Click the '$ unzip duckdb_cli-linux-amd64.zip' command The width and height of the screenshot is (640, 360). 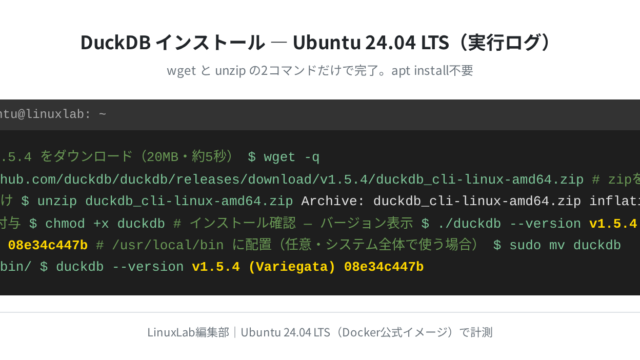pyautogui.click(x=157, y=201)
